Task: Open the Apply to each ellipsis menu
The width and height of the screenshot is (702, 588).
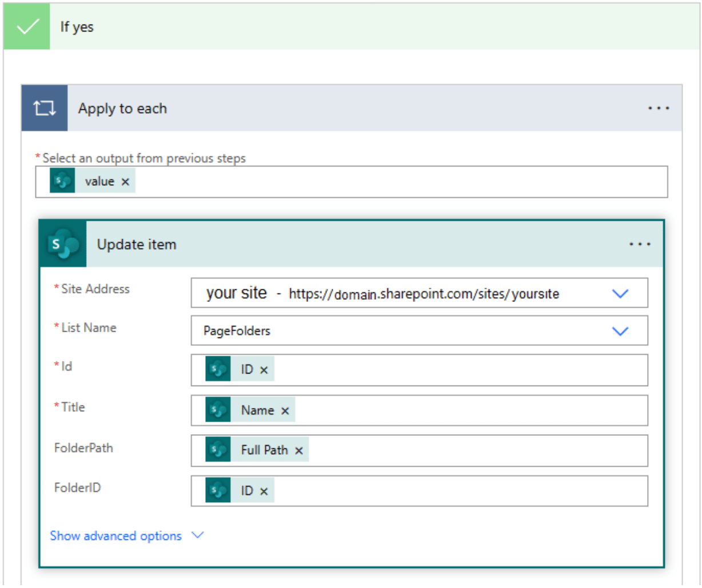Action: click(x=659, y=108)
